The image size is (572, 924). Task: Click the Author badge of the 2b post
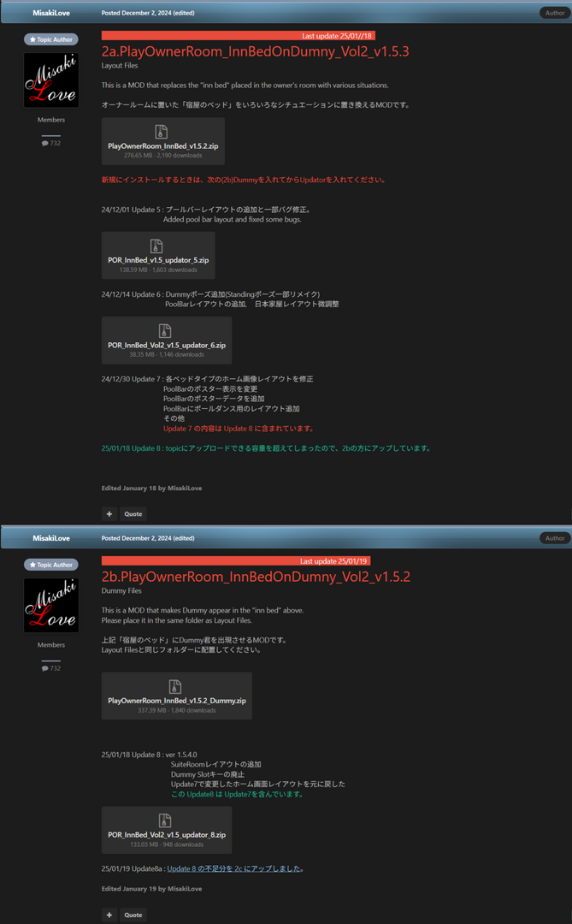click(x=554, y=538)
